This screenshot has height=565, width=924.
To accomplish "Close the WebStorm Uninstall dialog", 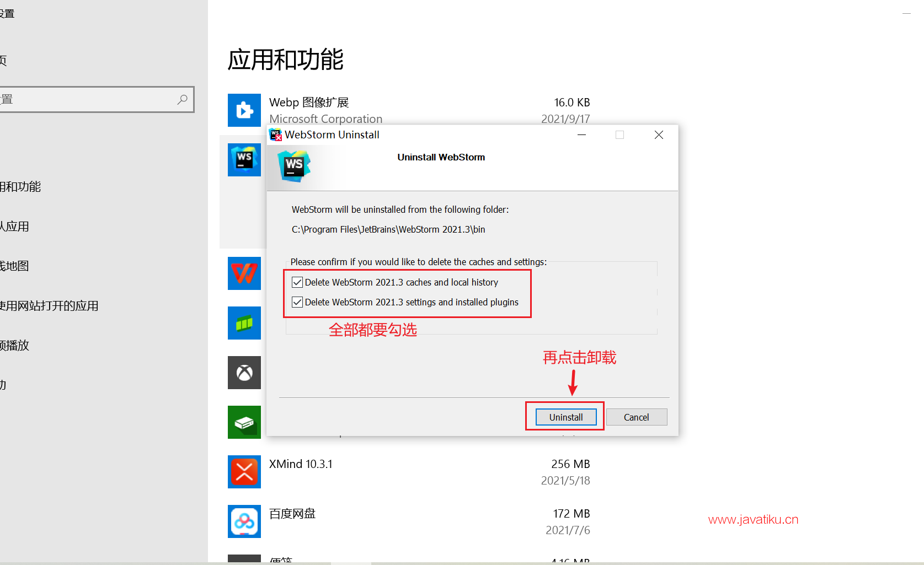I will click(x=659, y=135).
